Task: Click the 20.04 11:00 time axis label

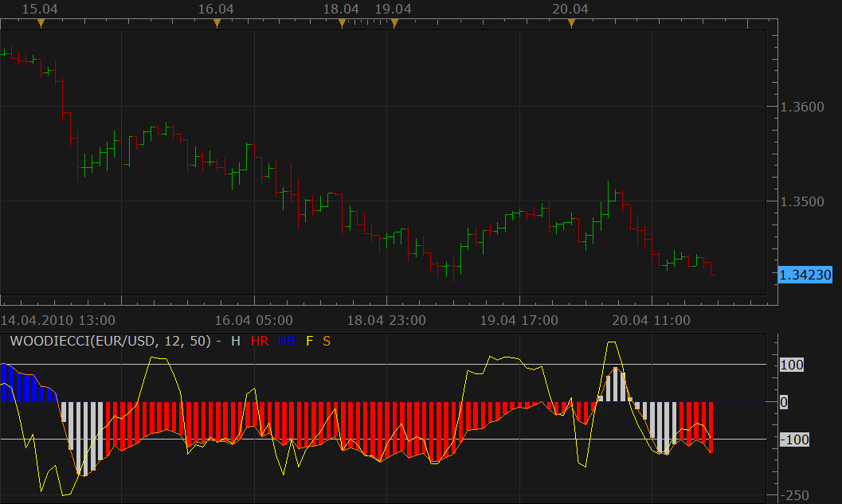Action: [652, 320]
